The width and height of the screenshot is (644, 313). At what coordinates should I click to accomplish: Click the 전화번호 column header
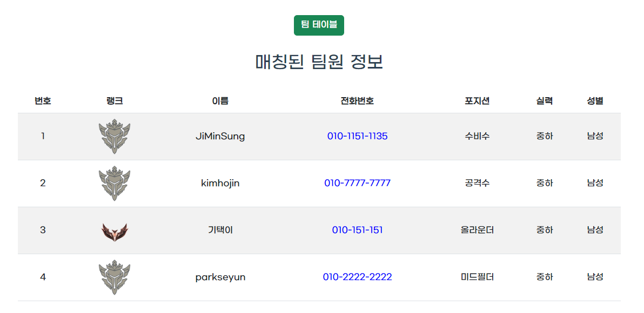[357, 101]
